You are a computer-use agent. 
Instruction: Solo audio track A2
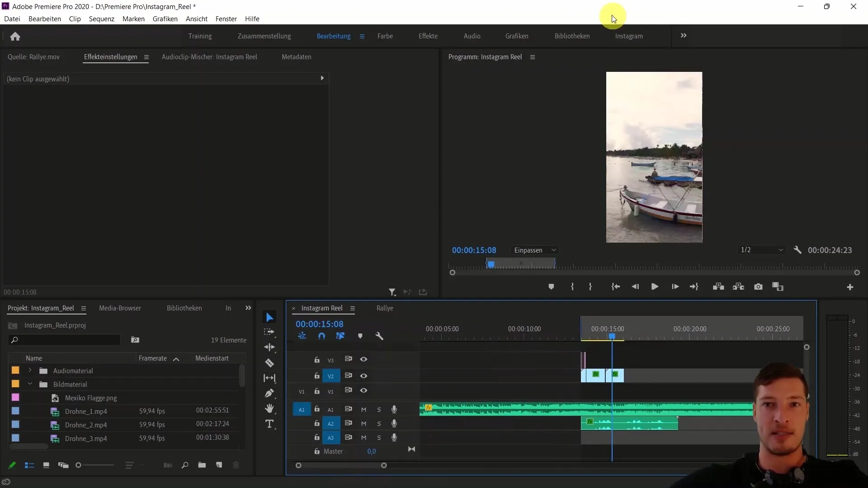coord(379,423)
